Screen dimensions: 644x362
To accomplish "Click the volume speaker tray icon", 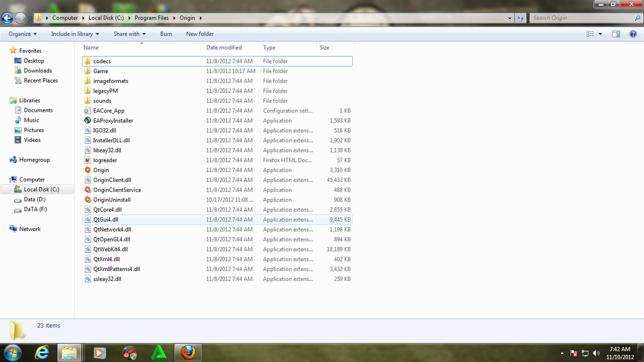I will point(597,353).
